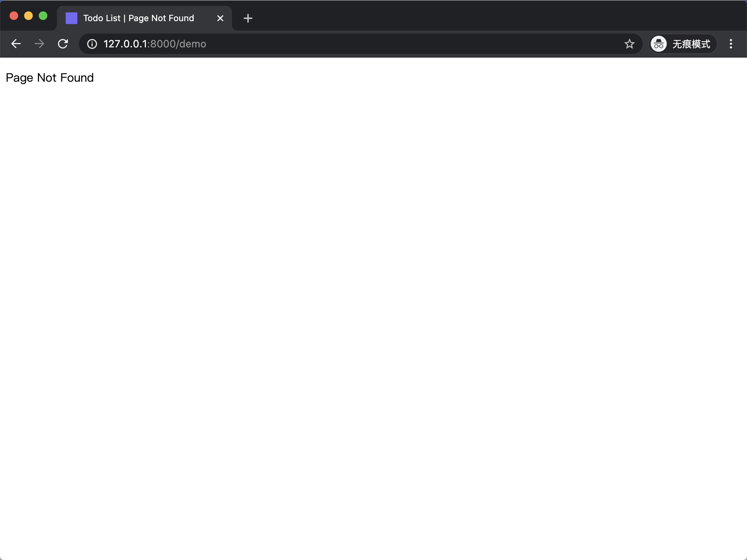
Task: Click the bookmark star icon
Action: (629, 43)
